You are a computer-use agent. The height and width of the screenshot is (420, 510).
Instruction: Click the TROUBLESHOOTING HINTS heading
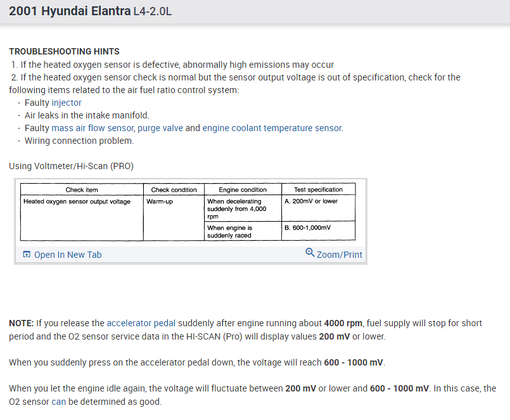point(64,51)
